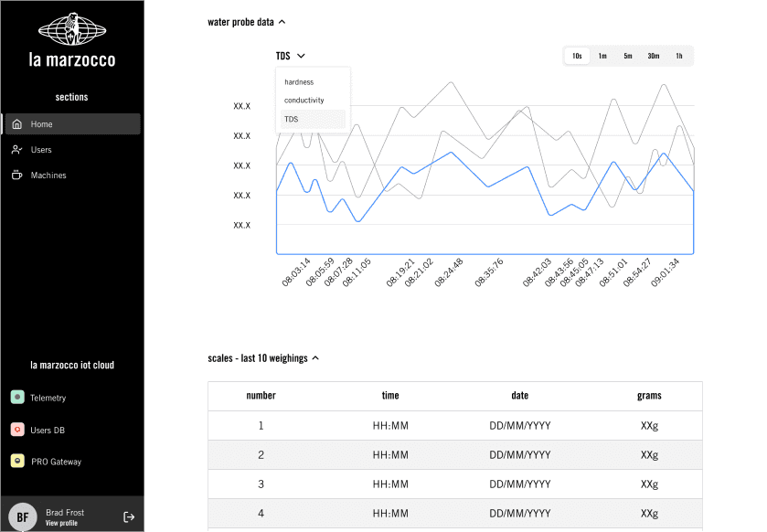Click the number column header
767x532 pixels.
(x=261, y=396)
